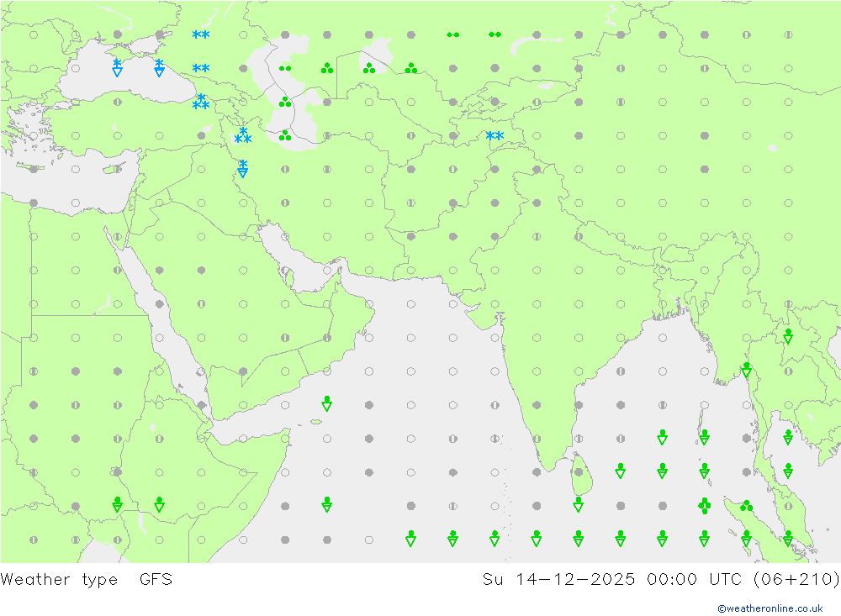Click the triple-snowflake symbol over northeastern Turkey
The width and height of the screenshot is (841, 616).
click(x=201, y=102)
